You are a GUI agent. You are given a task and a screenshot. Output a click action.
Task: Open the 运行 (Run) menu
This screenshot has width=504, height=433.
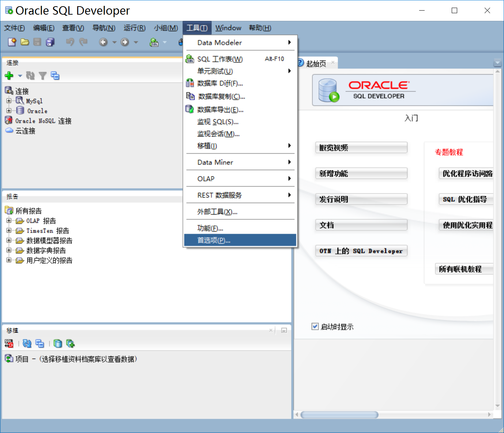(x=134, y=28)
